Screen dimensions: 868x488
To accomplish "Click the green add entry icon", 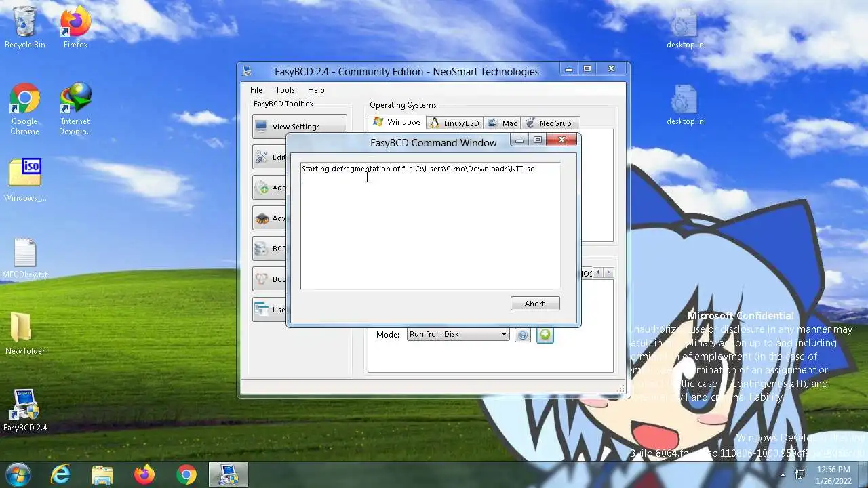I will click(545, 335).
